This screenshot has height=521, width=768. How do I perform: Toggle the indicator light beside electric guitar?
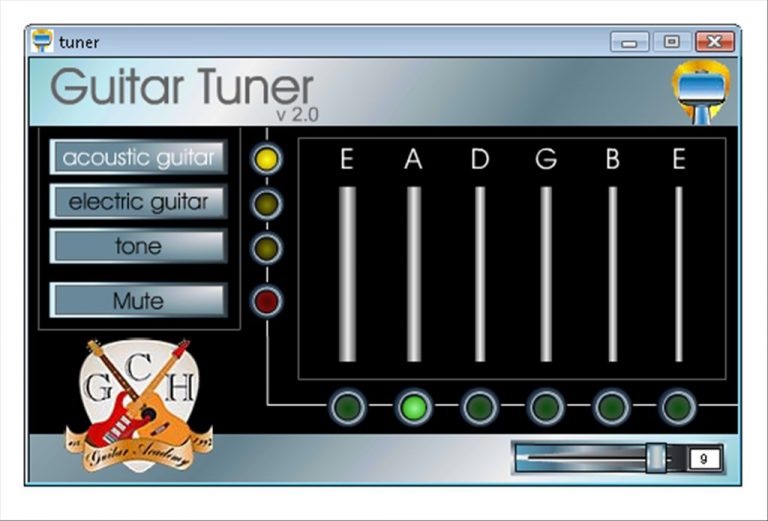[267, 203]
